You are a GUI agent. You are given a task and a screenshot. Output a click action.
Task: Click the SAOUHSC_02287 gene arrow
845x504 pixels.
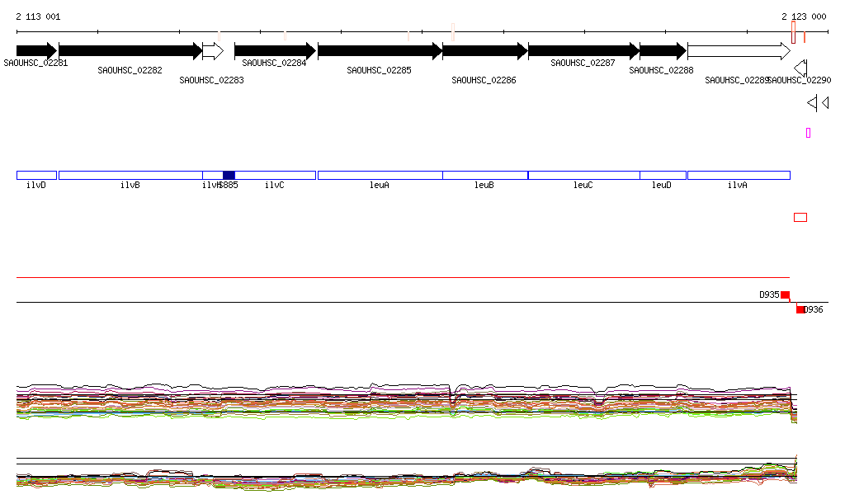coord(583,51)
